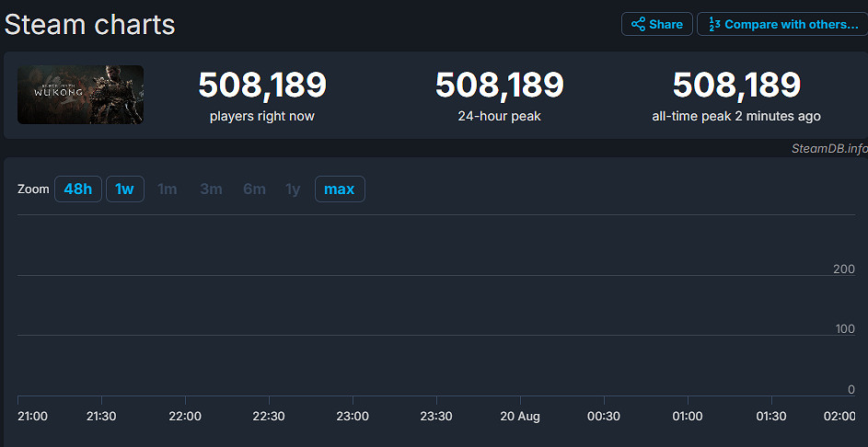Image resolution: width=868 pixels, height=447 pixels.
Task: Click the Zoom label
Action: tap(33, 189)
